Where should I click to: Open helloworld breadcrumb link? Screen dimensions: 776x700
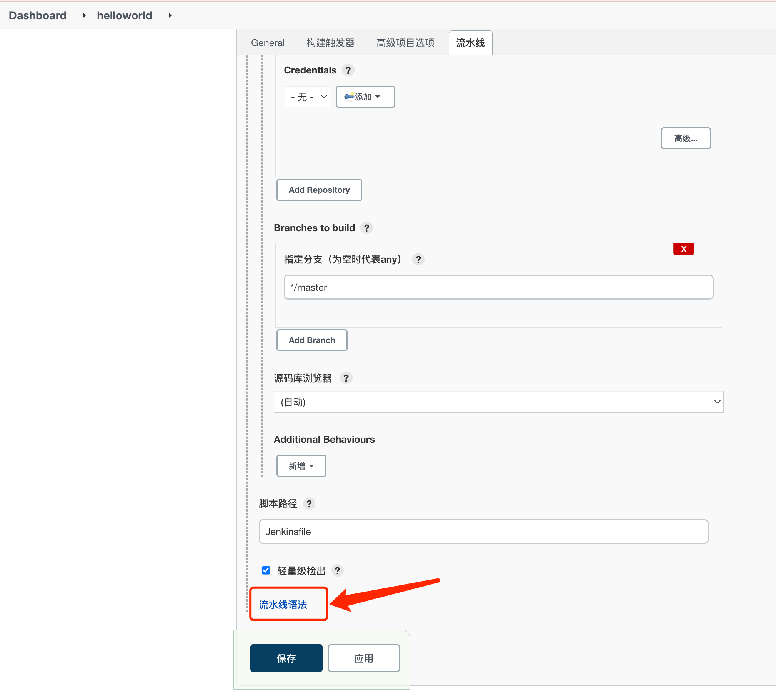click(x=124, y=15)
